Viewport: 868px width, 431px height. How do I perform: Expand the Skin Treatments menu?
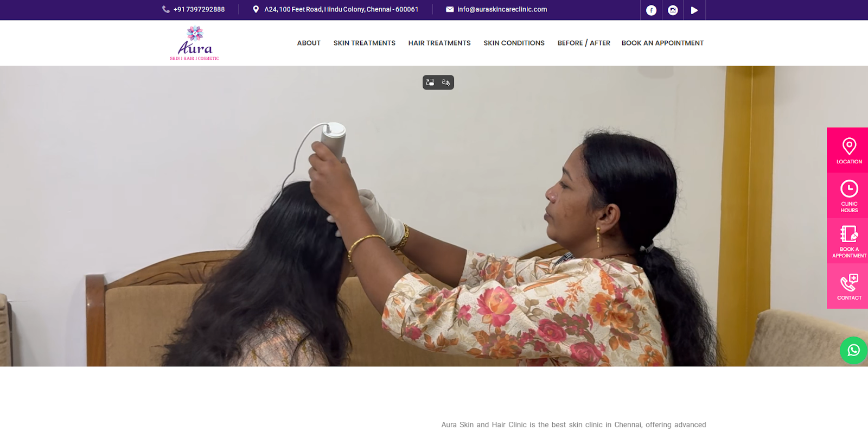[365, 43]
